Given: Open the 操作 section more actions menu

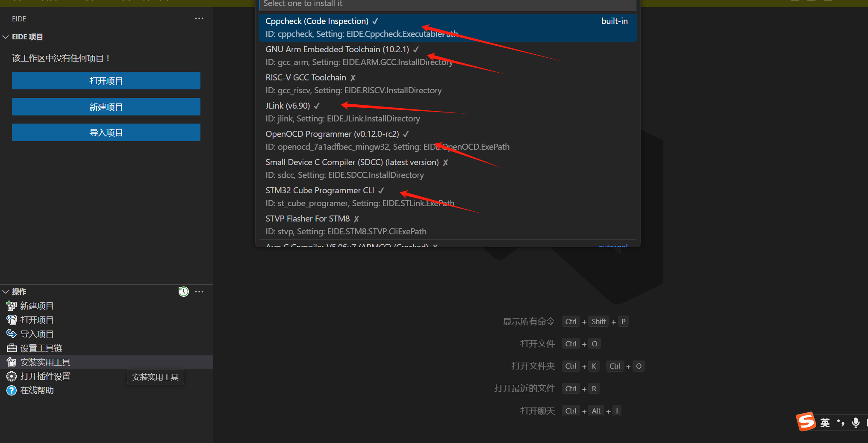Looking at the screenshot, I should pos(199,292).
